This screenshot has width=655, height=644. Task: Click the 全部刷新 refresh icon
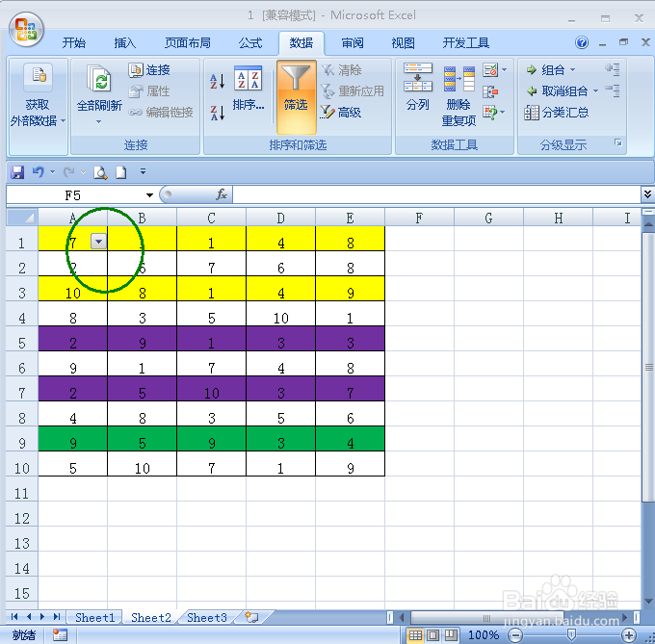point(99,78)
